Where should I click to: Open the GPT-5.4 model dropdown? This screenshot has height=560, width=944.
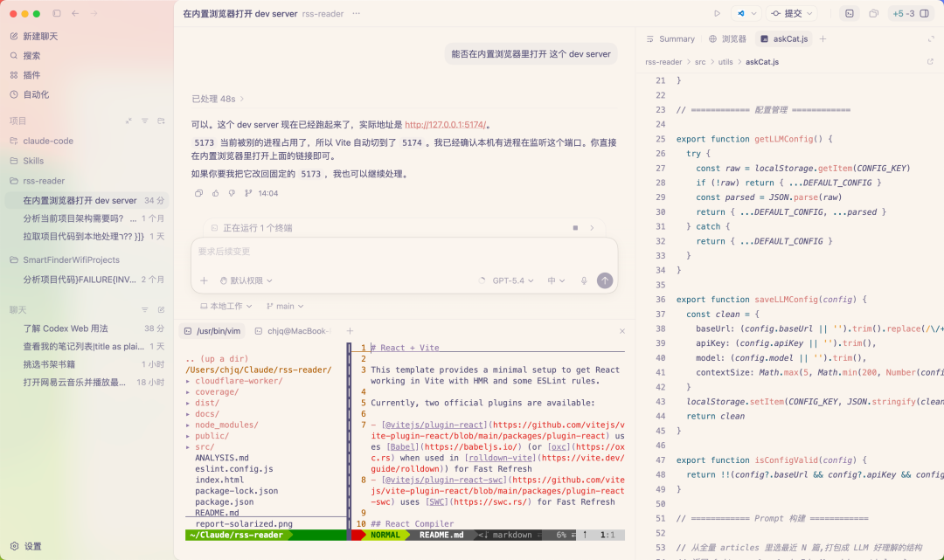tap(513, 280)
